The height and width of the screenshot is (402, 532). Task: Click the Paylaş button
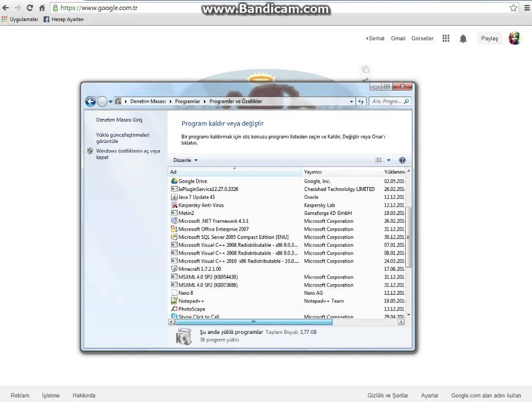[490, 39]
